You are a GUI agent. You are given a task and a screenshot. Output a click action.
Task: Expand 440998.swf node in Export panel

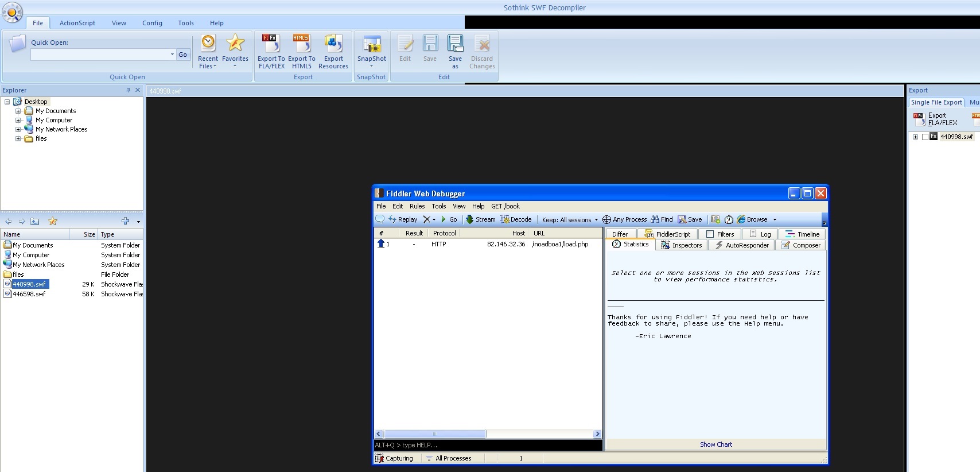click(916, 137)
